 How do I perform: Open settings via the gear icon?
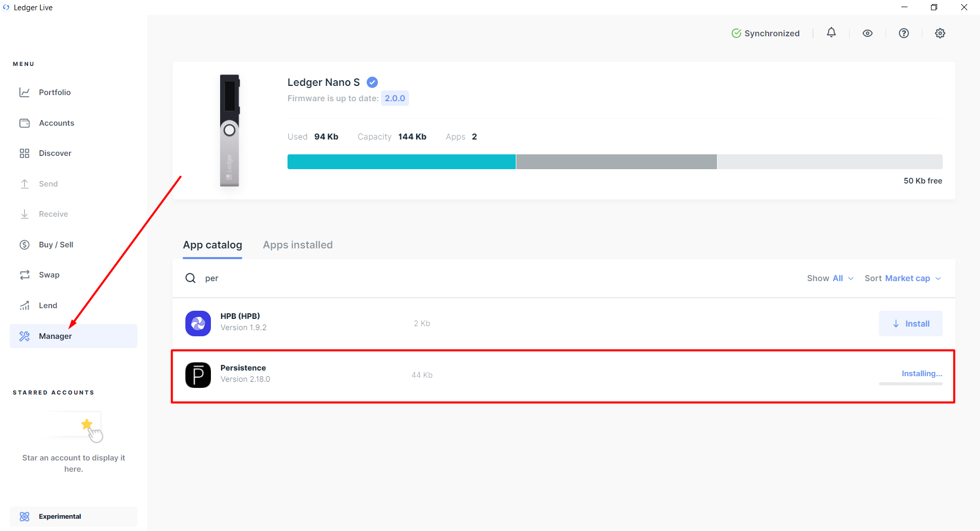click(x=940, y=33)
